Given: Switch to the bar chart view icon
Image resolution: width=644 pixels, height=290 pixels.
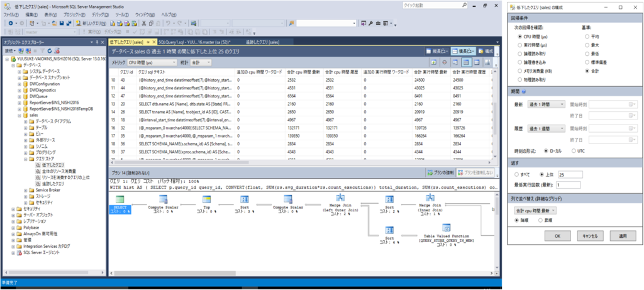Looking at the screenshot, I should tap(487, 62).
